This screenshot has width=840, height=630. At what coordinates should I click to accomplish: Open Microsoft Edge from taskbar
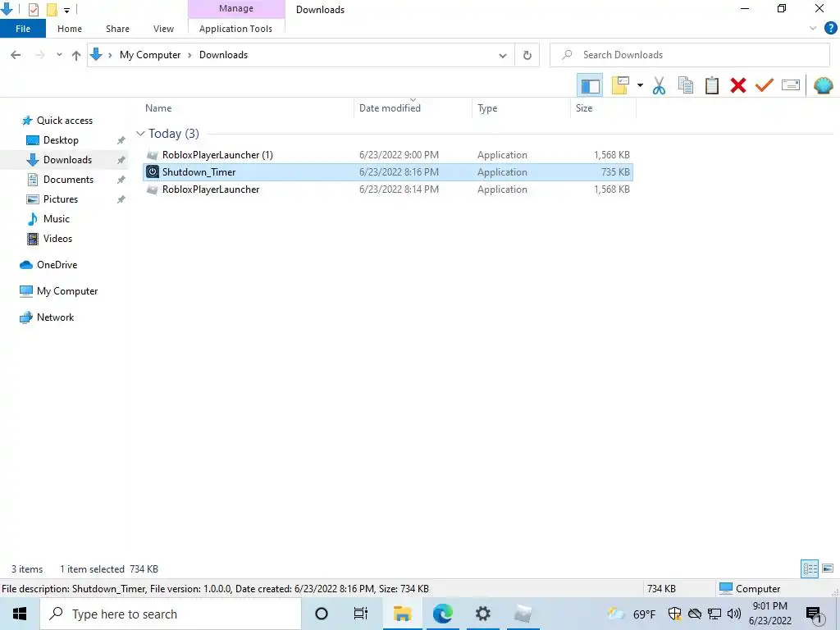442,614
